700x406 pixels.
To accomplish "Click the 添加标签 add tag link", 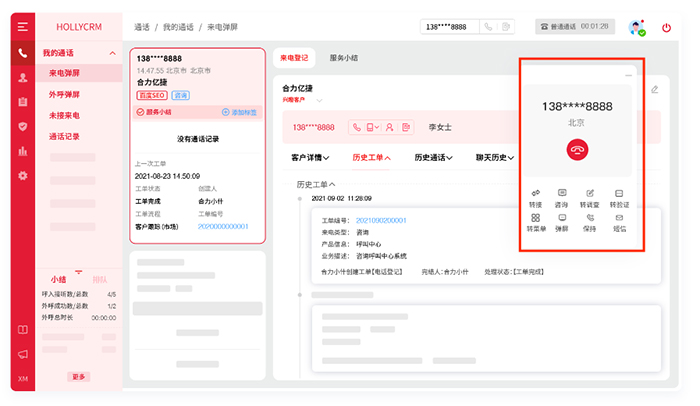I will pyautogui.click(x=240, y=113).
